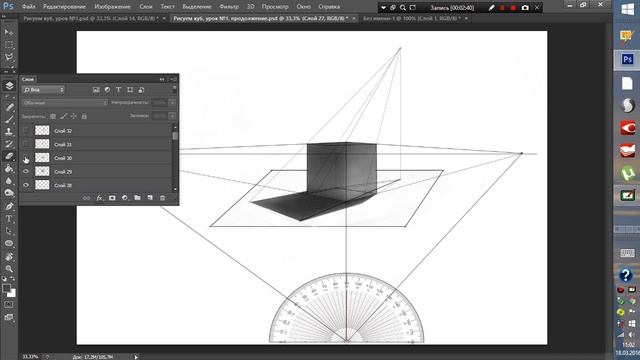Toggle visibility of layer Слой 30
The image size is (640, 360).
click(26, 158)
